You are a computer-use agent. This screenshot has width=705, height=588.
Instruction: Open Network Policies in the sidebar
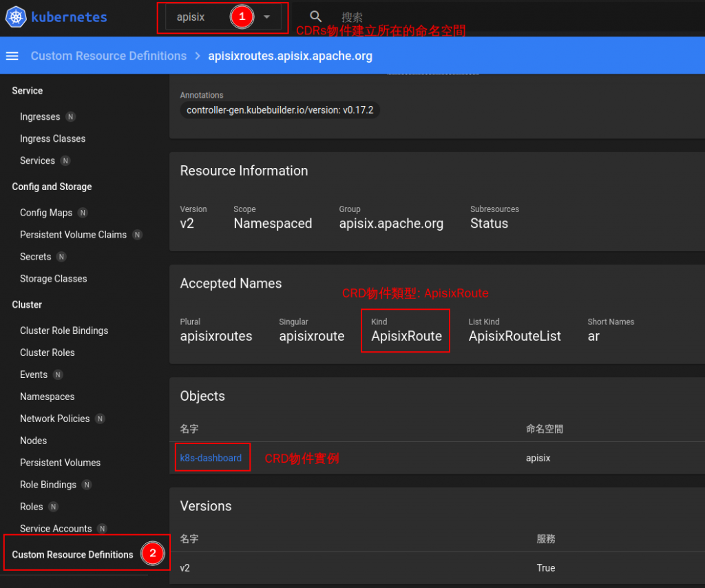pyautogui.click(x=55, y=419)
